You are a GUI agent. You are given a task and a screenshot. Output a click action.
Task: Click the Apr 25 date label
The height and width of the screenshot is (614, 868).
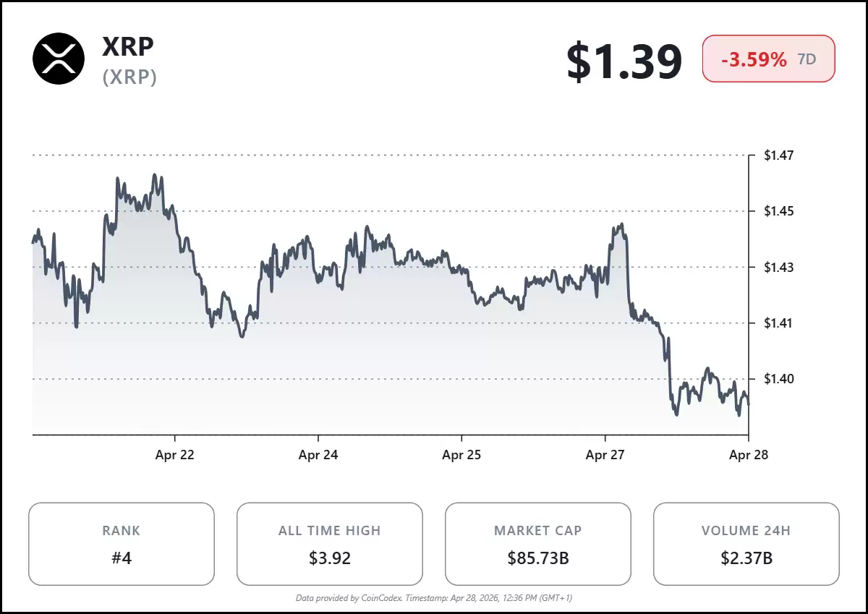[462, 455]
